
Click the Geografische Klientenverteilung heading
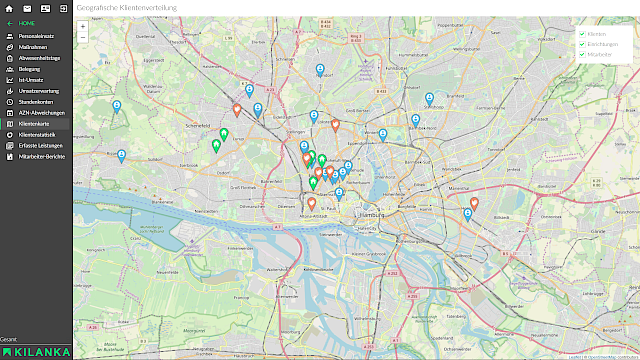click(x=127, y=8)
